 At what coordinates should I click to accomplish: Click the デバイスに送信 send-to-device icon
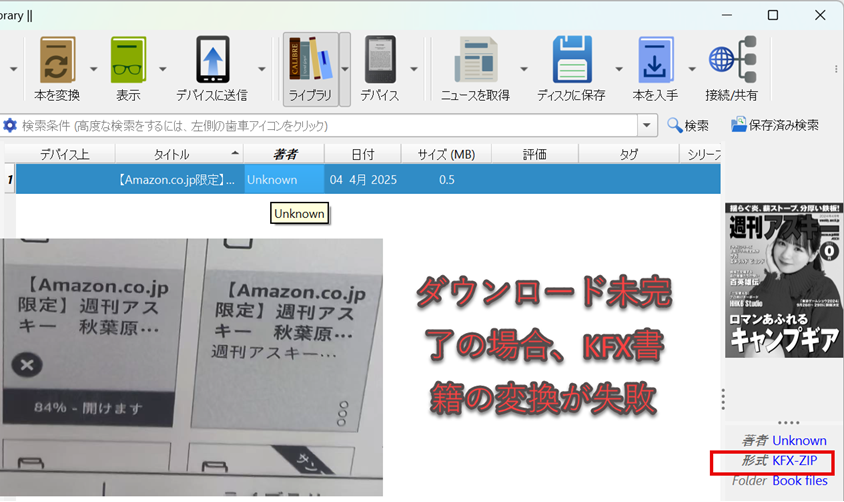212,60
